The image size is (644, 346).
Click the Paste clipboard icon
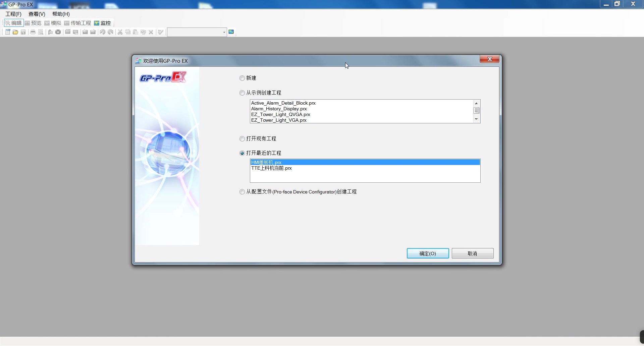click(x=136, y=32)
